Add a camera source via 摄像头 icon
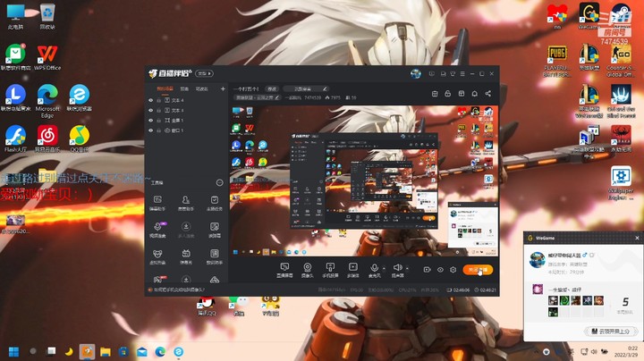 [307, 267]
